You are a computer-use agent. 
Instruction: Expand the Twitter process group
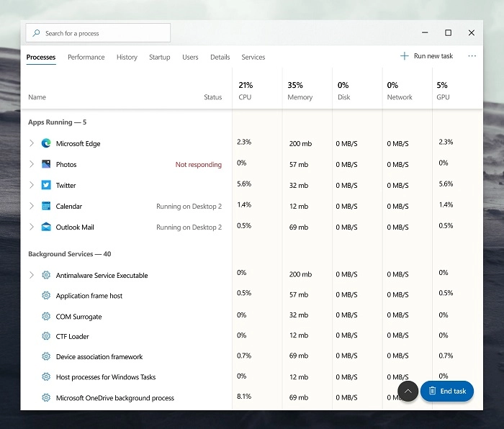coord(31,185)
